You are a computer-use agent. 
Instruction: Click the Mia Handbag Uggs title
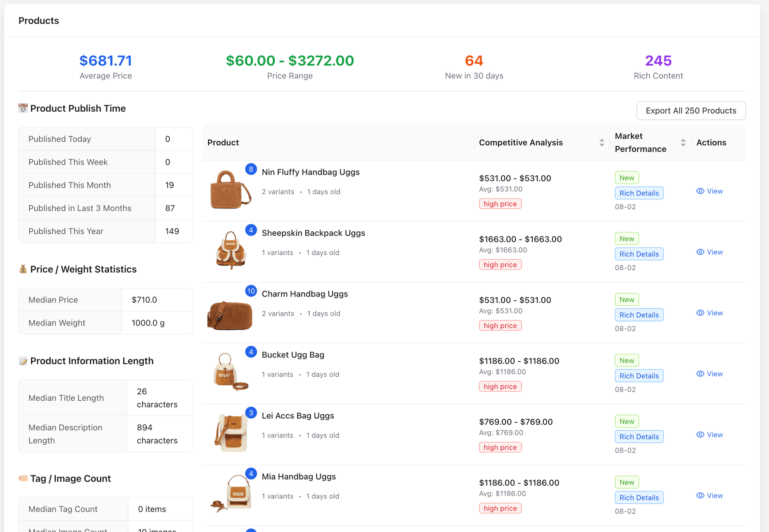point(299,476)
